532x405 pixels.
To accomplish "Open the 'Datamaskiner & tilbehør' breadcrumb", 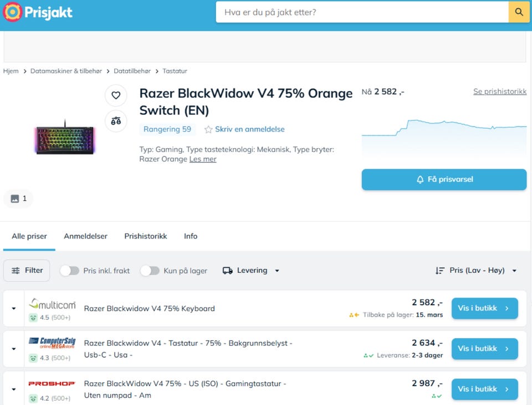I will [x=66, y=71].
